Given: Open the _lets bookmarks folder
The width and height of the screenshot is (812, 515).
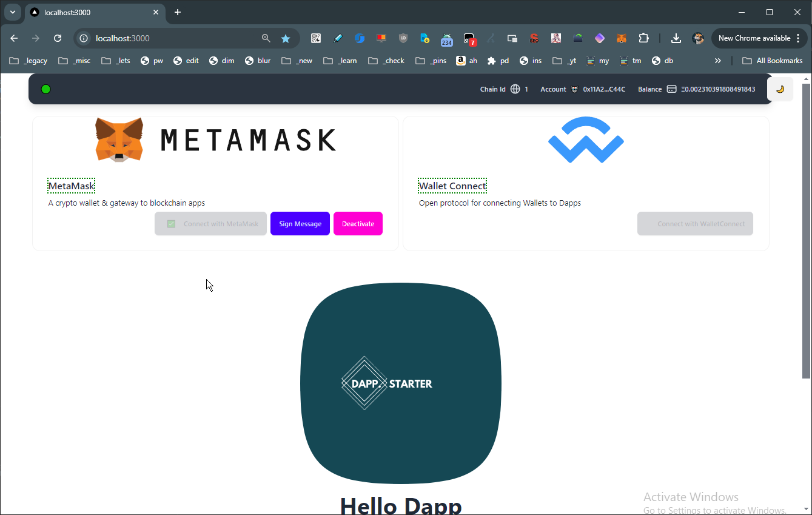Looking at the screenshot, I should click(116, 61).
